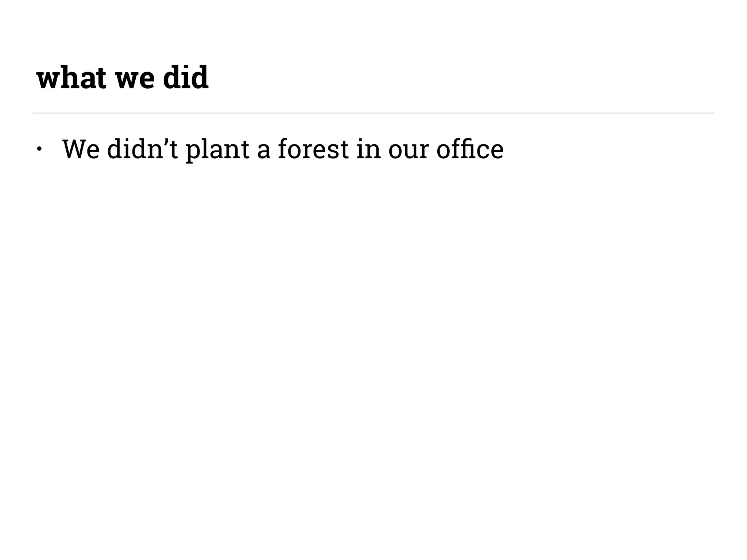Click the bullet point marker dot
This screenshot has width=747, height=560.
39,149
